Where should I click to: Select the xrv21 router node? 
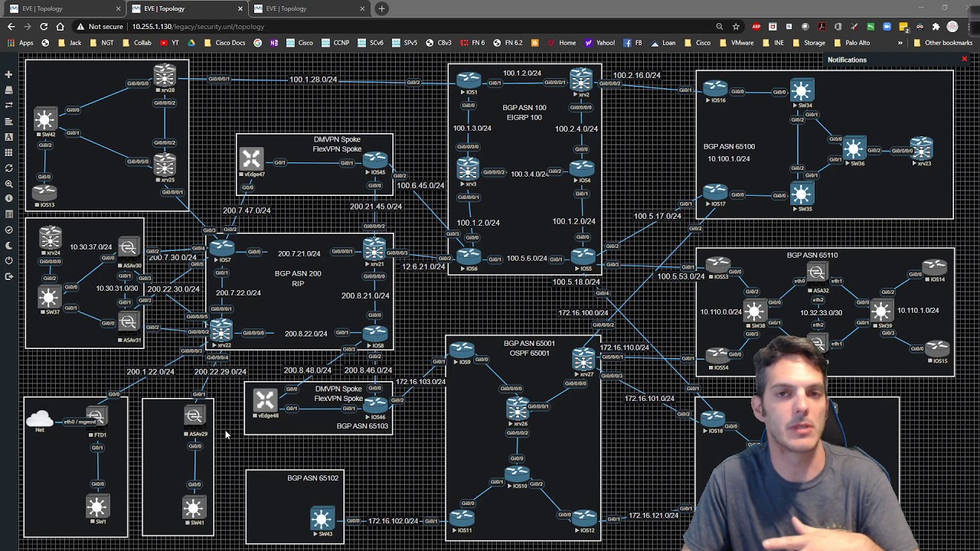click(x=374, y=249)
